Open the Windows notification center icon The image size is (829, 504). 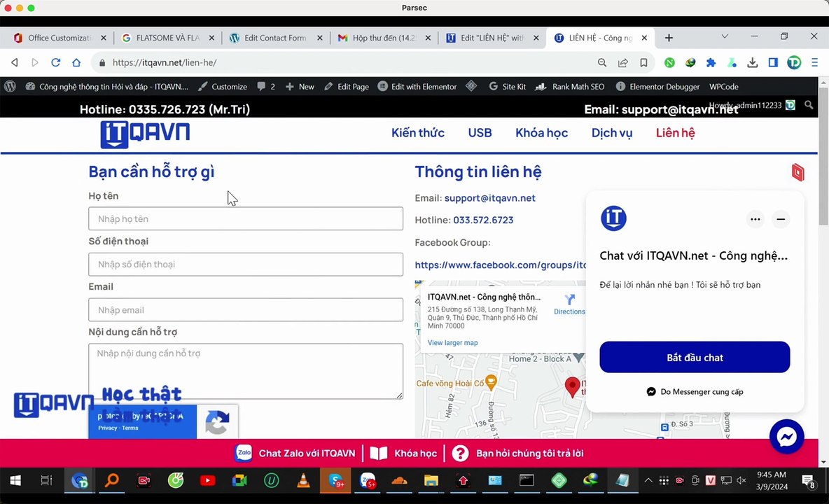(808, 481)
